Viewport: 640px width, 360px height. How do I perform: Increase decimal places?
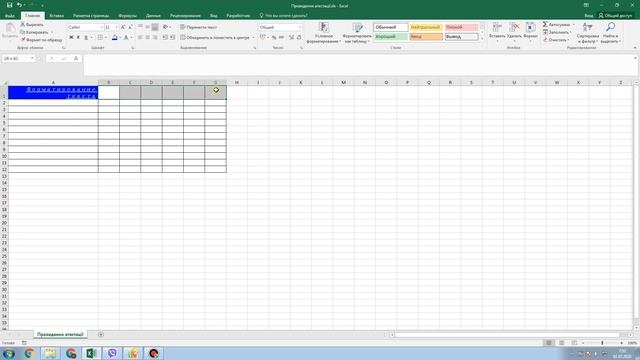(291, 37)
